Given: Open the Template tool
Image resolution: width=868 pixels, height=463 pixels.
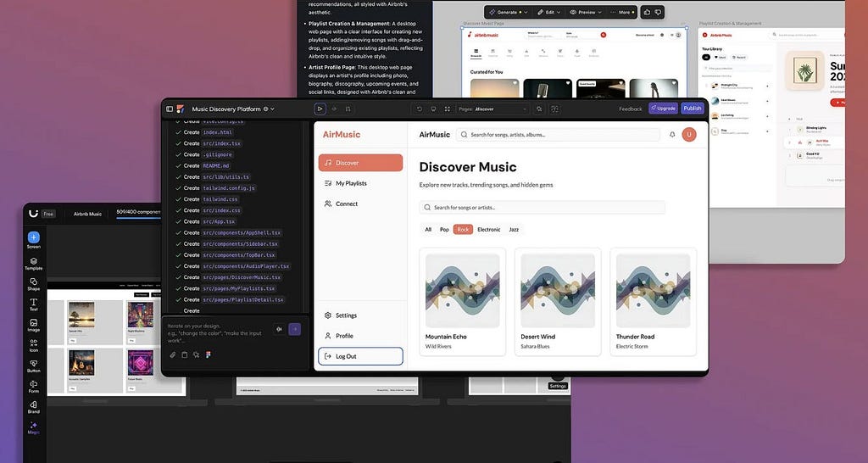Looking at the screenshot, I should point(33,264).
